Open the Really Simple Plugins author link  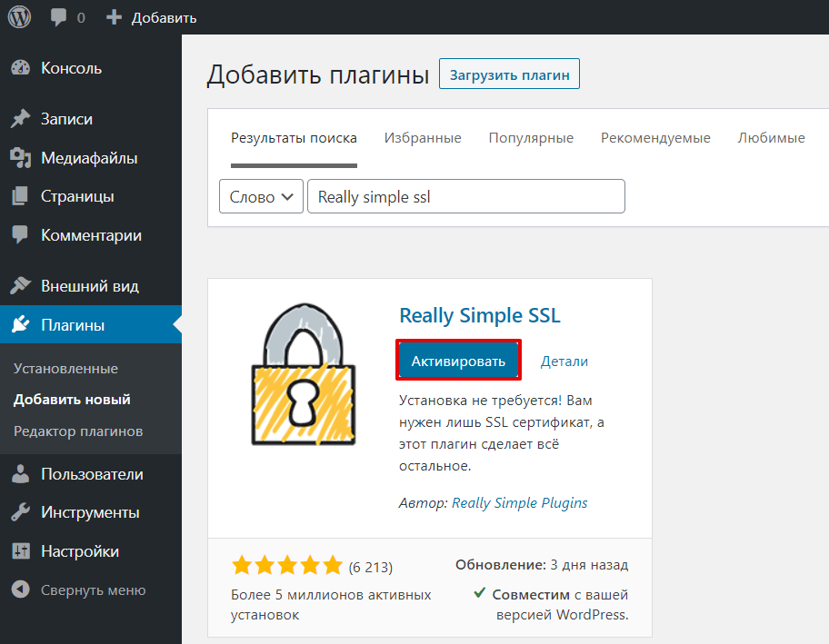tap(520, 503)
